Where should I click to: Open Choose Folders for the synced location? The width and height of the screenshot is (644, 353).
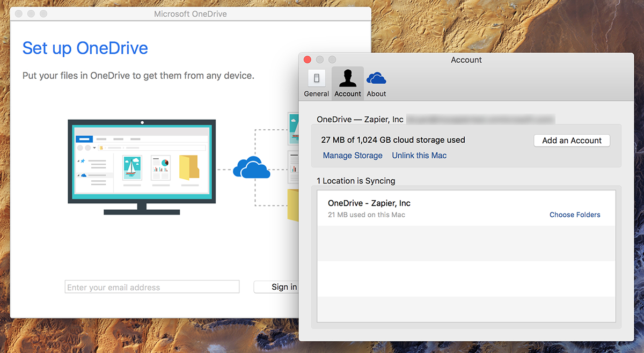coord(575,215)
